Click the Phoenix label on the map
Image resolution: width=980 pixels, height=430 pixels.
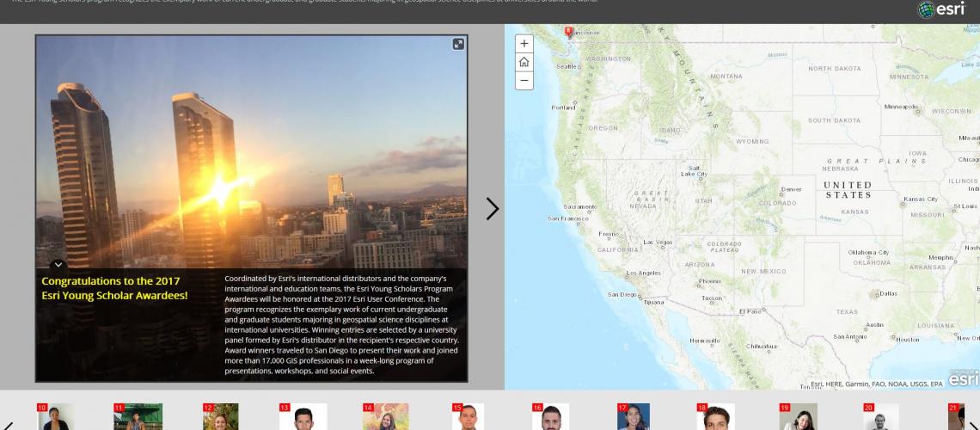tap(710, 281)
